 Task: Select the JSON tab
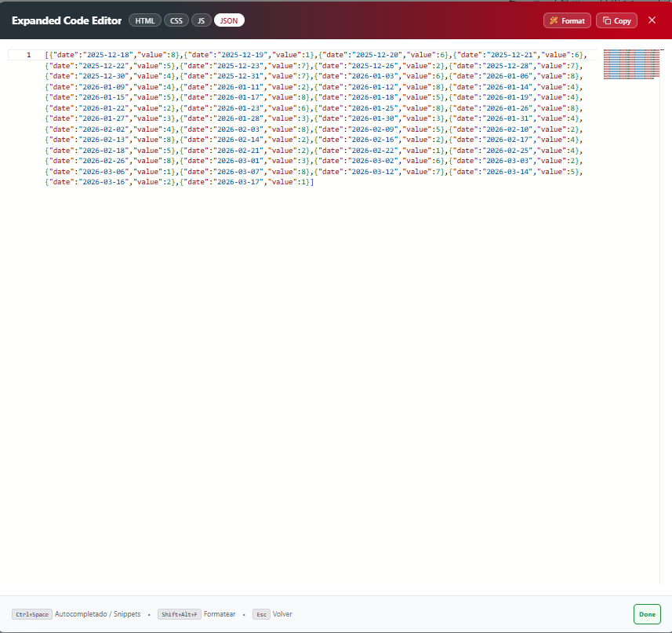tap(229, 20)
